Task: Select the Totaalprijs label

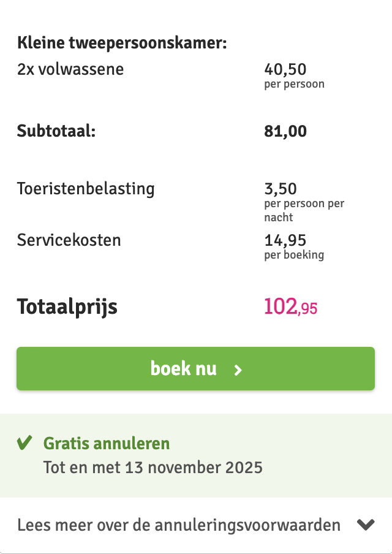Action: click(67, 307)
